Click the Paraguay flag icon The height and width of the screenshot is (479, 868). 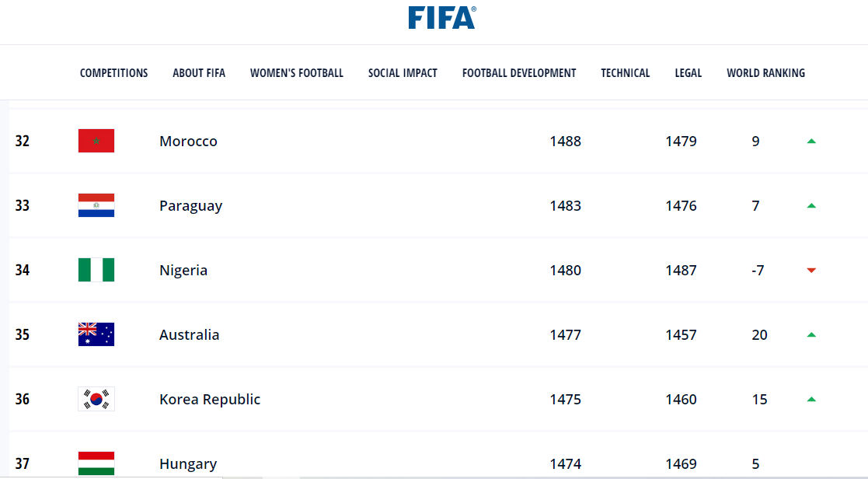[x=96, y=205]
